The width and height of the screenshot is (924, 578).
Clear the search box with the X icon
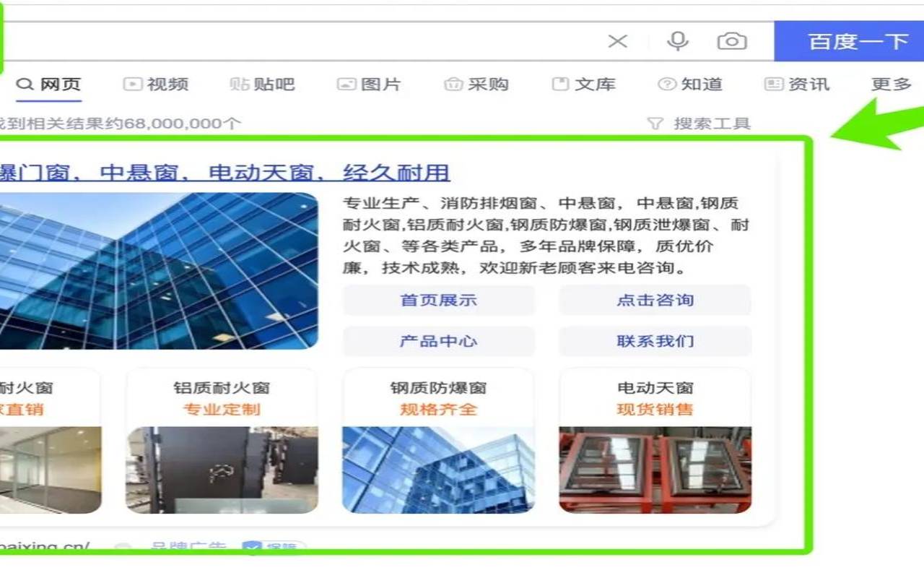617,41
